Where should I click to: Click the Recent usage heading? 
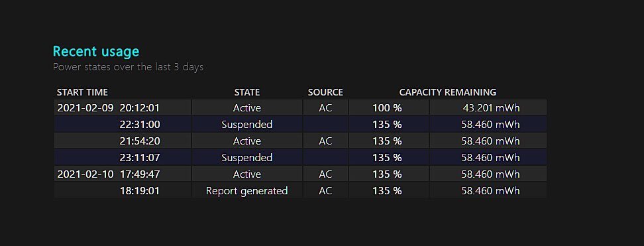(96, 52)
